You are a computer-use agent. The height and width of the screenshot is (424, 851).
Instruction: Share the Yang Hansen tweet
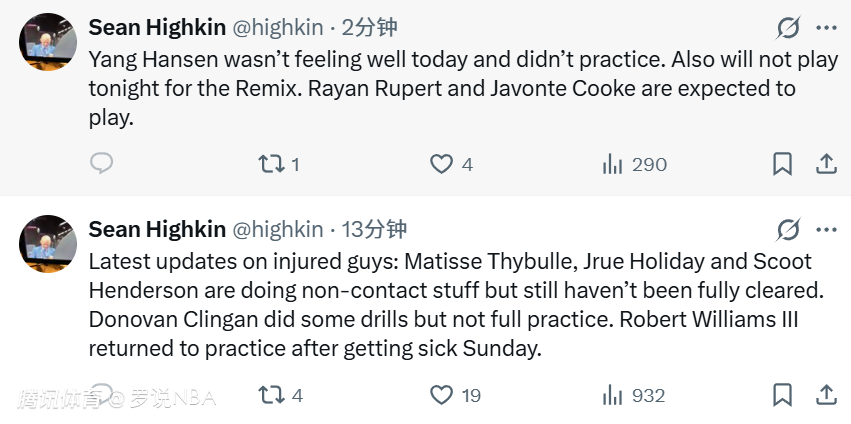[x=827, y=164]
